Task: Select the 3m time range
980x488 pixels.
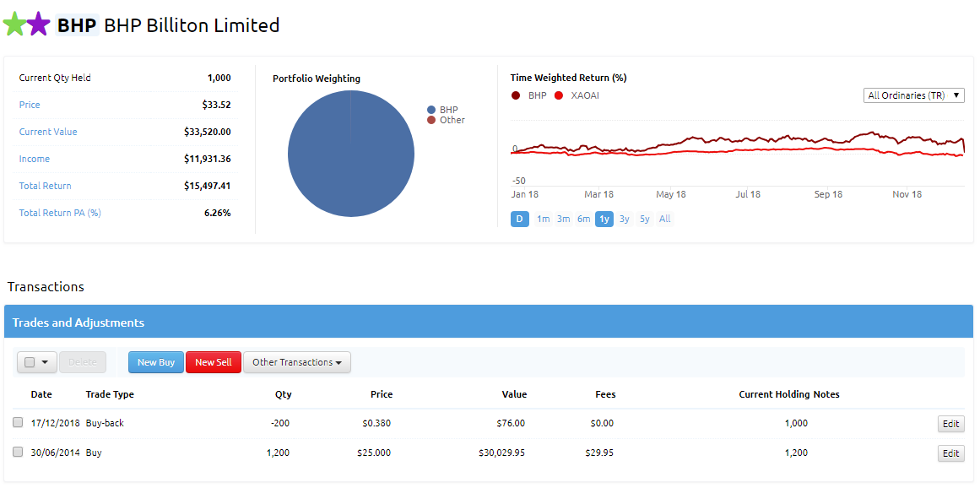Action: click(x=564, y=219)
